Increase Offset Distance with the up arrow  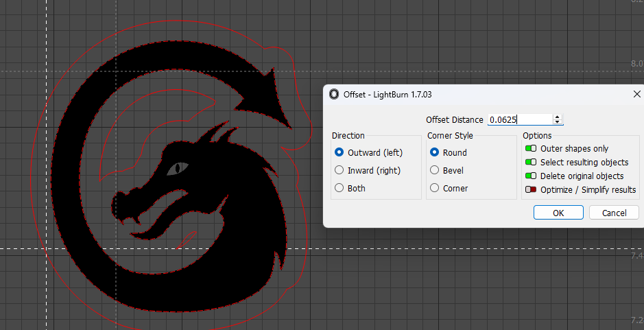click(x=557, y=117)
